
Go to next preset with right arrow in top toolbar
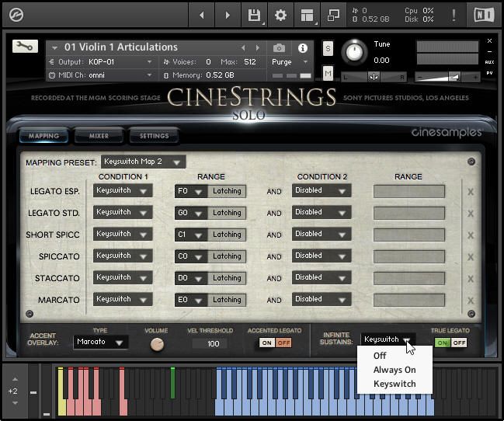tap(228, 15)
